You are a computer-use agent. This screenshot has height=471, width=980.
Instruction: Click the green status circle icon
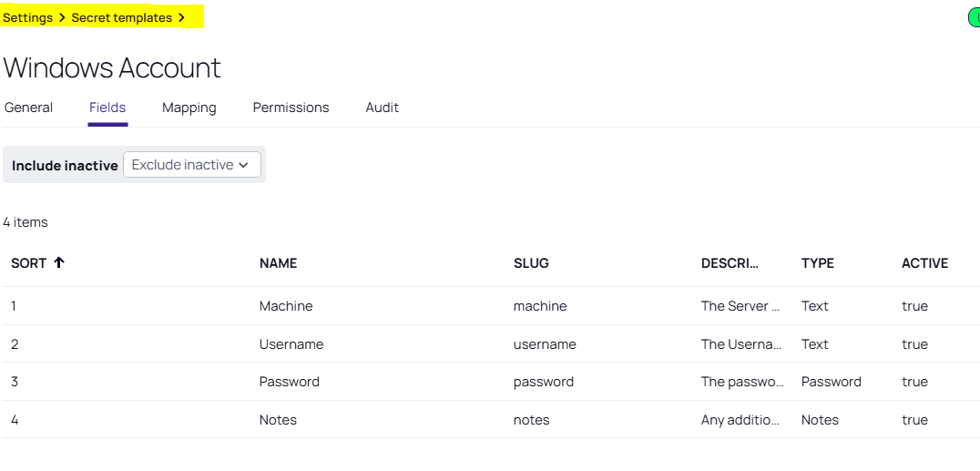(974, 17)
